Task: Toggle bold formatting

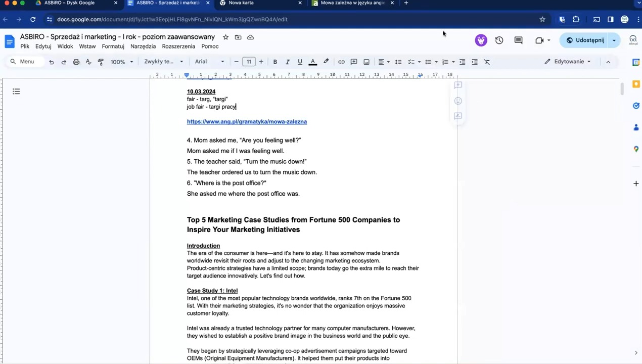Action: 275,62
